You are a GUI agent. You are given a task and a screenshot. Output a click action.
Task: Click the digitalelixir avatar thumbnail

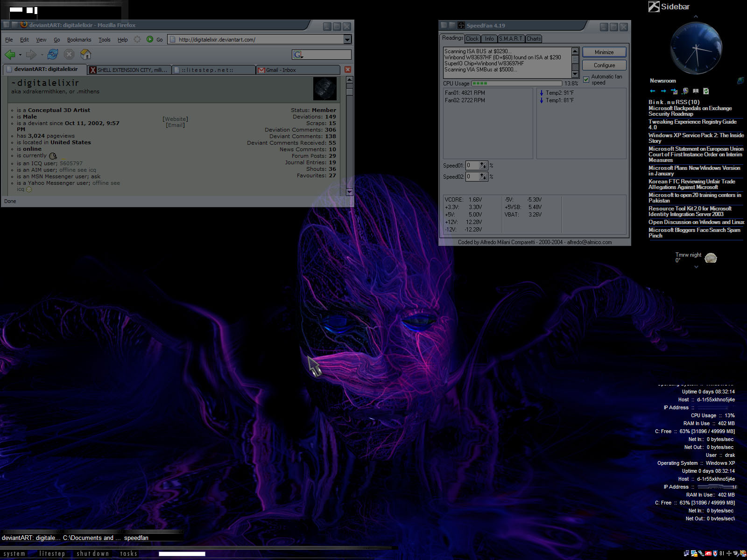pos(324,89)
